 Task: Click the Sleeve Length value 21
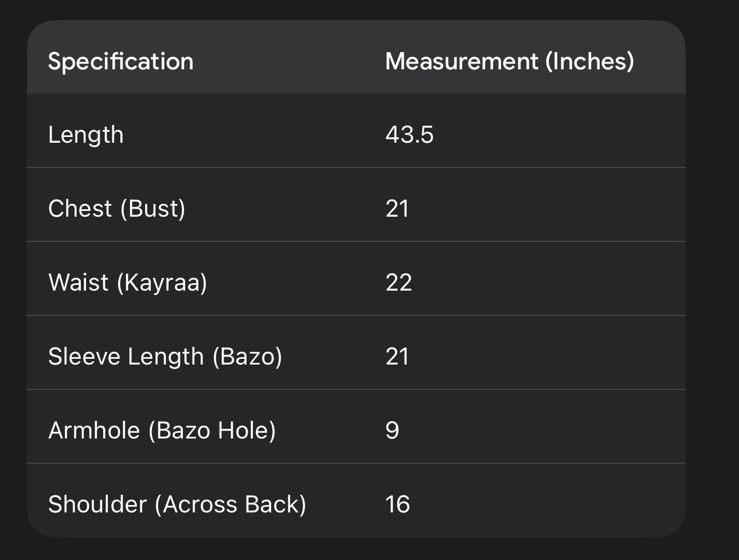(397, 357)
